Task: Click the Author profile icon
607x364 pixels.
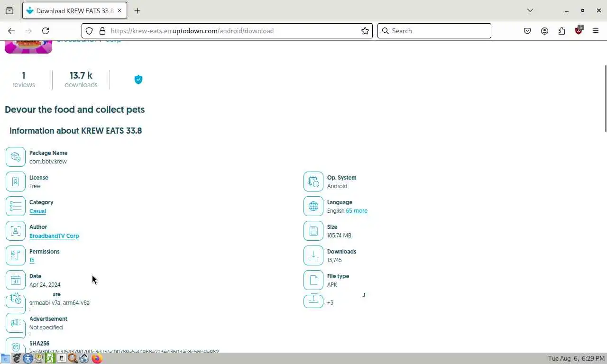Action: (x=16, y=231)
